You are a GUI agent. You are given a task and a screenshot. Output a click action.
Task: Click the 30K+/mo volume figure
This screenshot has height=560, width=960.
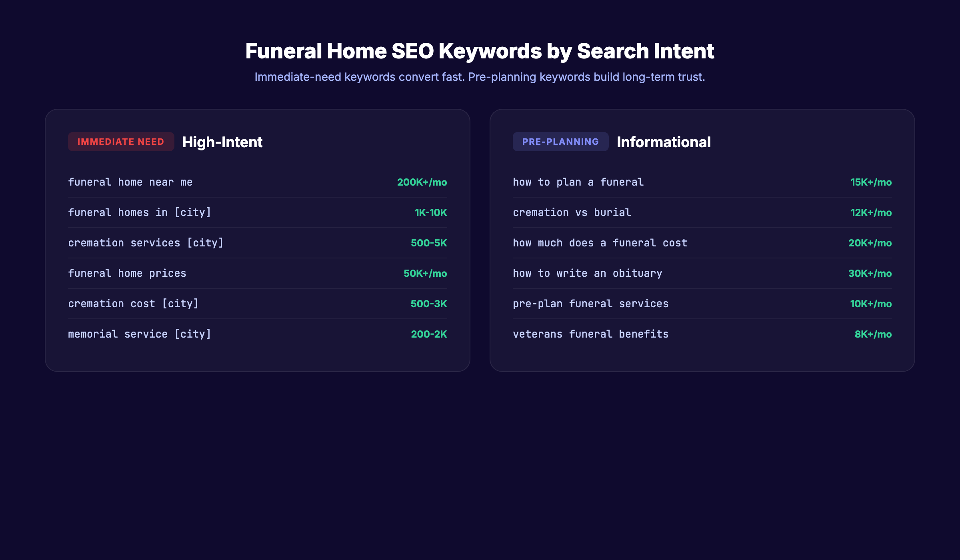click(870, 273)
